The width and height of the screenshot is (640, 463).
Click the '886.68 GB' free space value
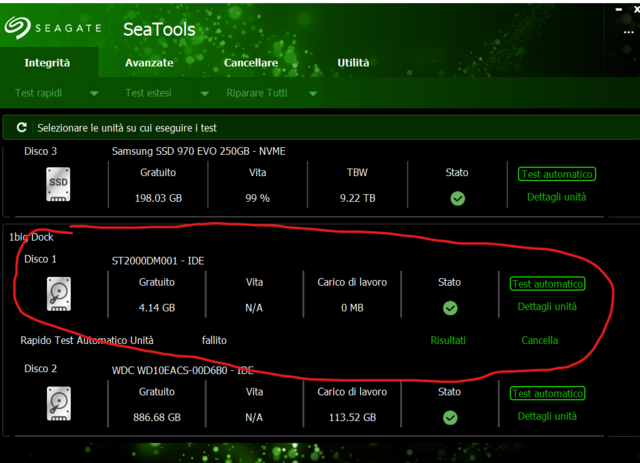(x=157, y=417)
